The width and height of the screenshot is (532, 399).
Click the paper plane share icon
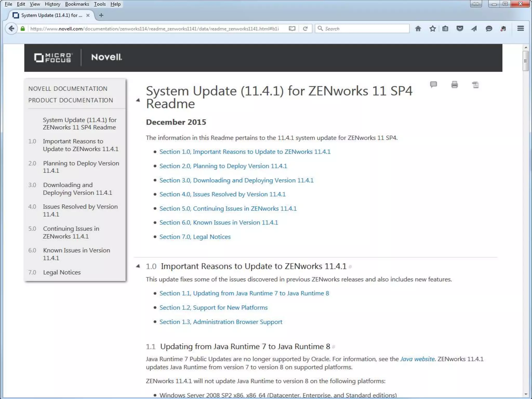click(x=474, y=29)
